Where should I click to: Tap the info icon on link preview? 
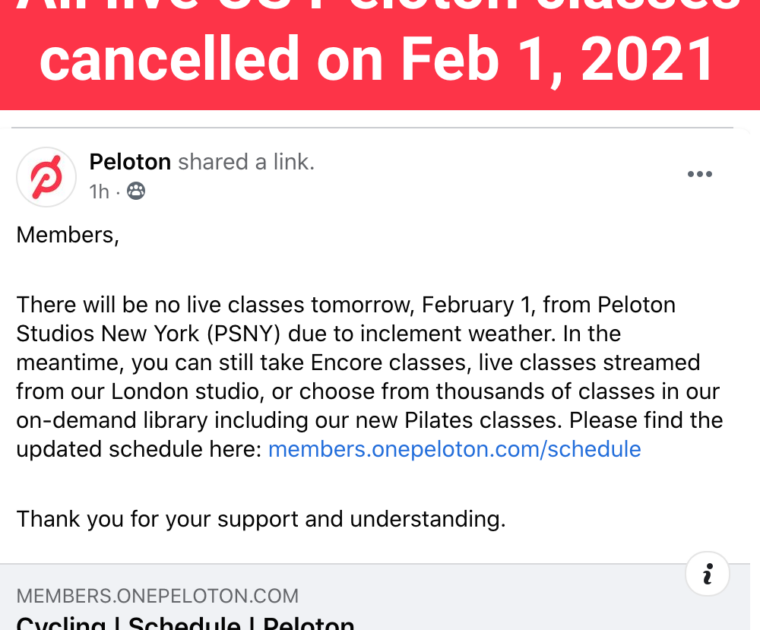708,574
